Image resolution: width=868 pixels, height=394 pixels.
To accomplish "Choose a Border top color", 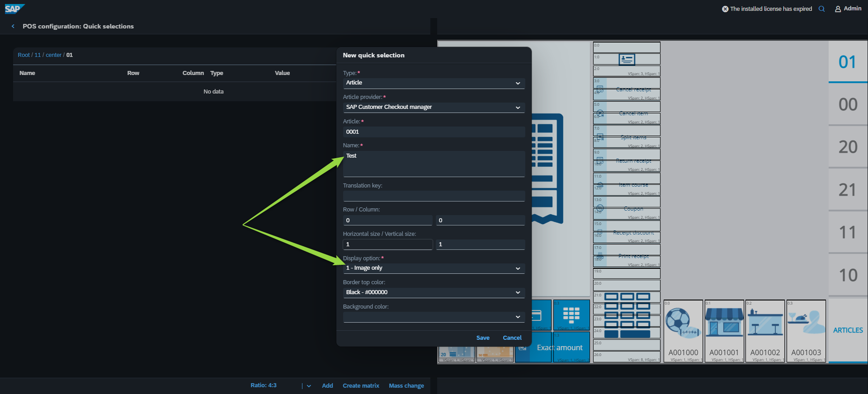I will (x=434, y=292).
